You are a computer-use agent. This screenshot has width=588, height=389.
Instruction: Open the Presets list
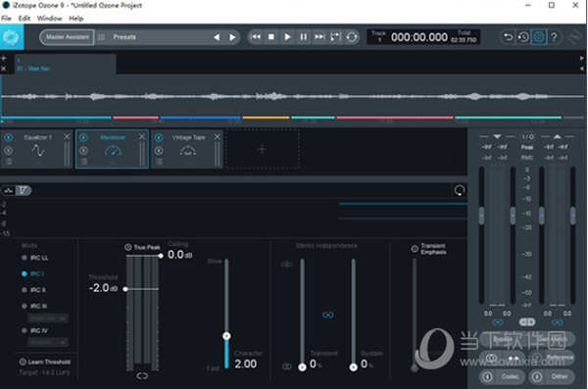click(124, 37)
